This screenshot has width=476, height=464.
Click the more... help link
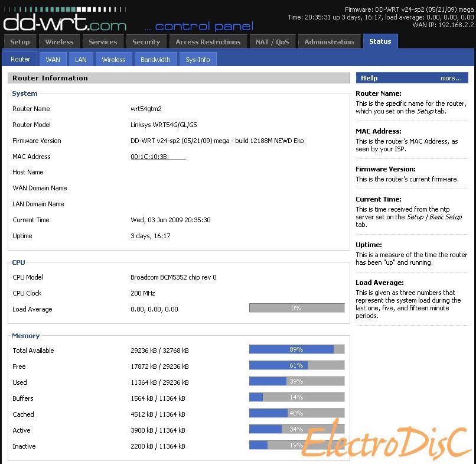pos(451,78)
